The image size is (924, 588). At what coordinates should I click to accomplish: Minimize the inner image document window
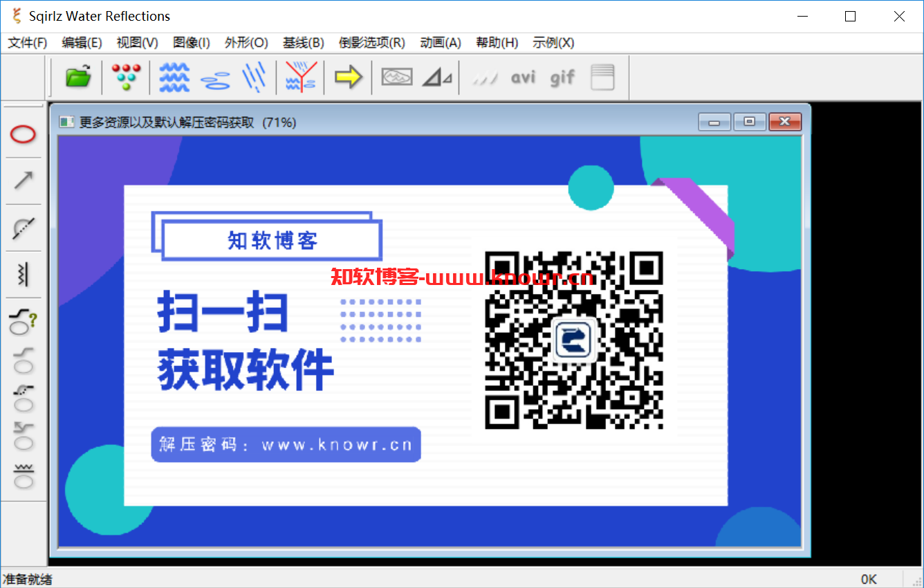coord(714,122)
